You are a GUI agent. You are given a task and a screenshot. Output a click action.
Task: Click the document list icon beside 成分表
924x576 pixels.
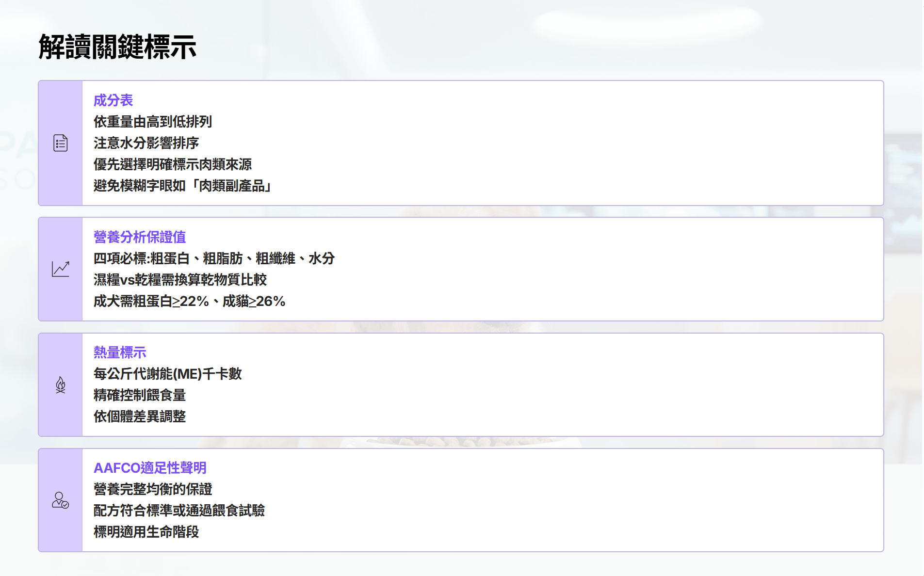click(60, 143)
